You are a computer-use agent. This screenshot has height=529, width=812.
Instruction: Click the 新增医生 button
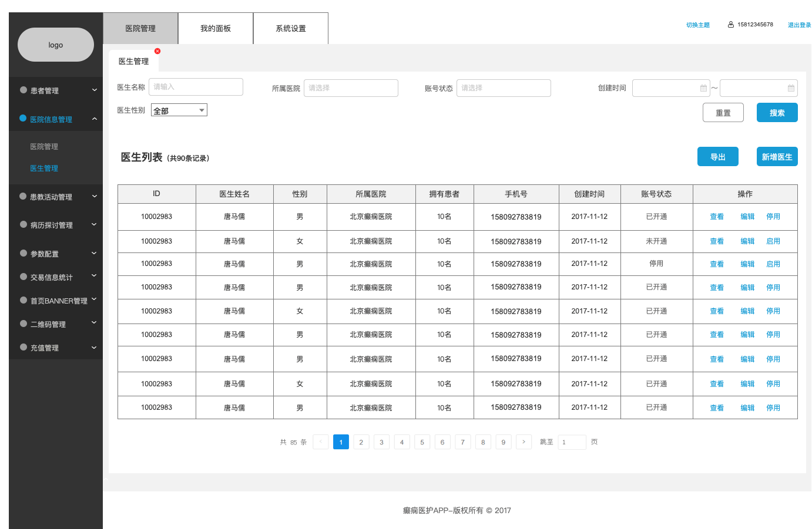tap(777, 157)
